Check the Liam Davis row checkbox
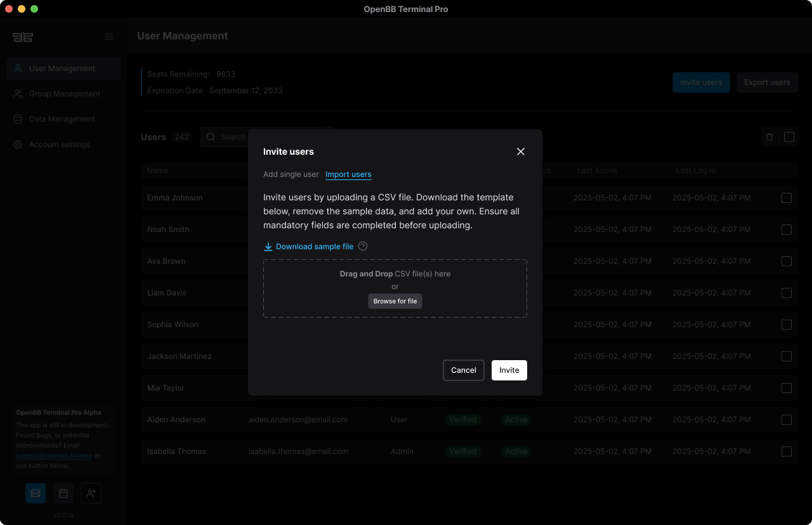The image size is (812, 525). click(787, 293)
